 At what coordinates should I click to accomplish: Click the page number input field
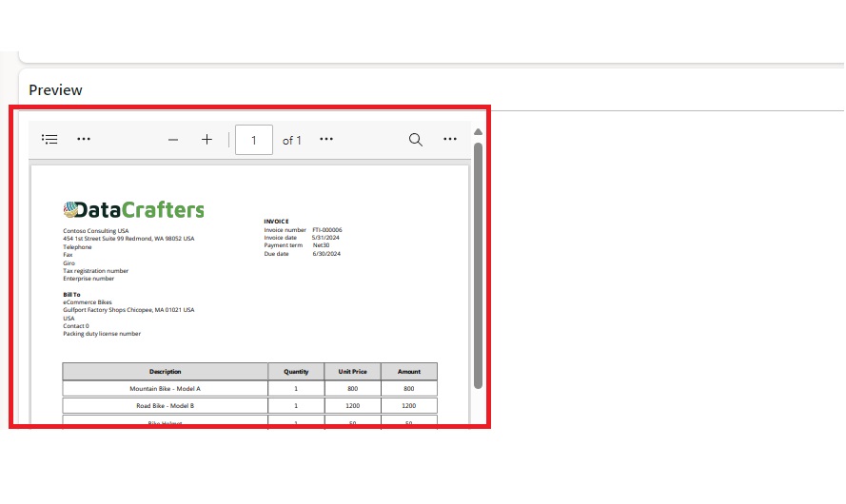click(254, 140)
